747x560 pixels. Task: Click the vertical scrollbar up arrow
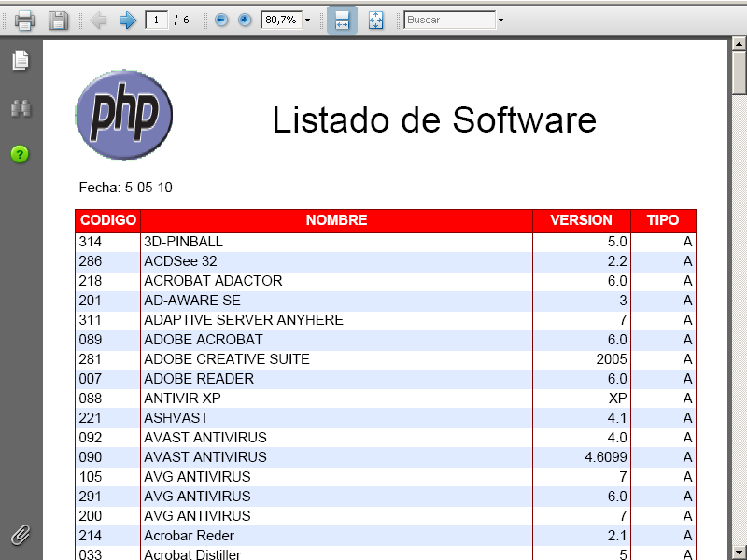pos(739,44)
